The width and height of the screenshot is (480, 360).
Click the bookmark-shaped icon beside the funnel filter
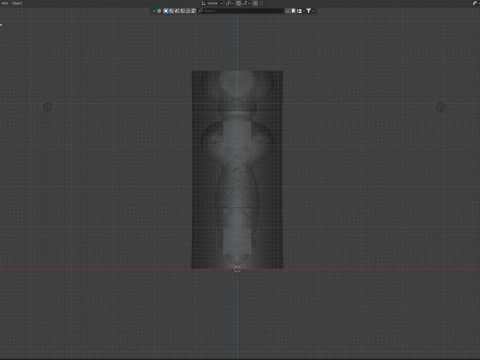click(x=293, y=11)
